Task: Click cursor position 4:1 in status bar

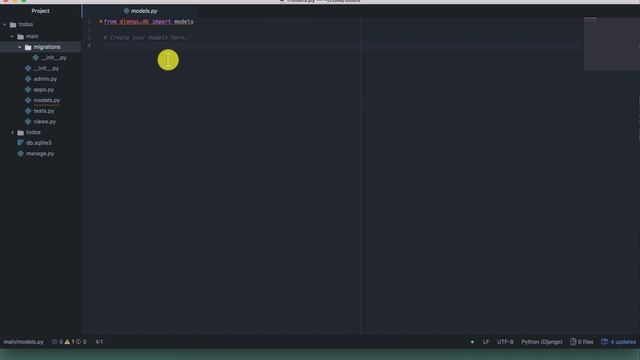Action: tap(99, 342)
